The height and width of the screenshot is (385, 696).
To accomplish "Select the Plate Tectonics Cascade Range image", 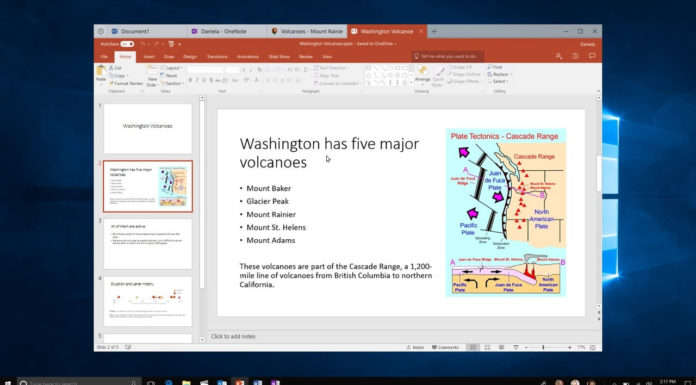I will coord(506,212).
